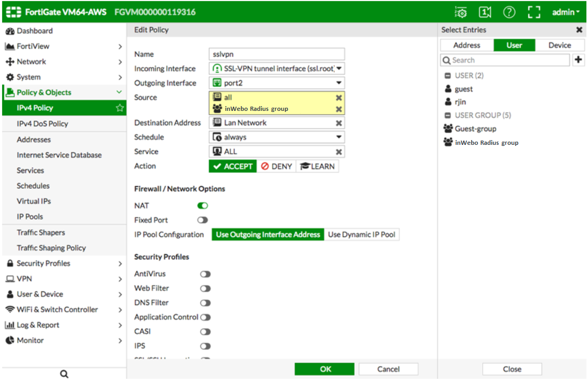
Task: Click the policy Name input field
Action: (276, 54)
